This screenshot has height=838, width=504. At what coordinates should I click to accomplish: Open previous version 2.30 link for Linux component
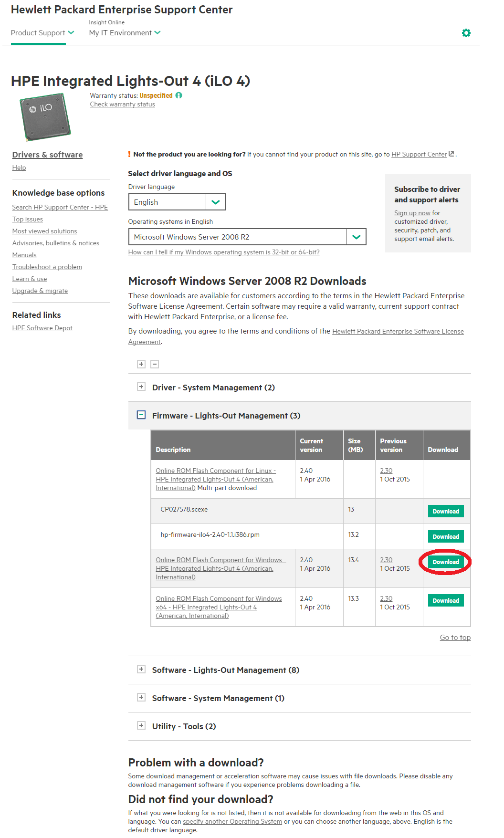coord(386,471)
